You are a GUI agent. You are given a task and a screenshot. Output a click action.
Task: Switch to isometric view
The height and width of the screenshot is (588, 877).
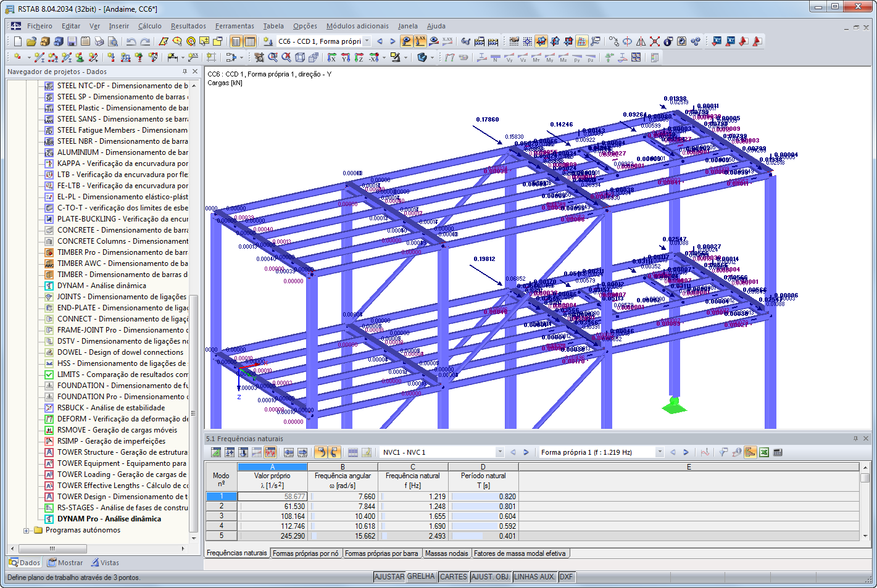pyautogui.click(x=300, y=57)
